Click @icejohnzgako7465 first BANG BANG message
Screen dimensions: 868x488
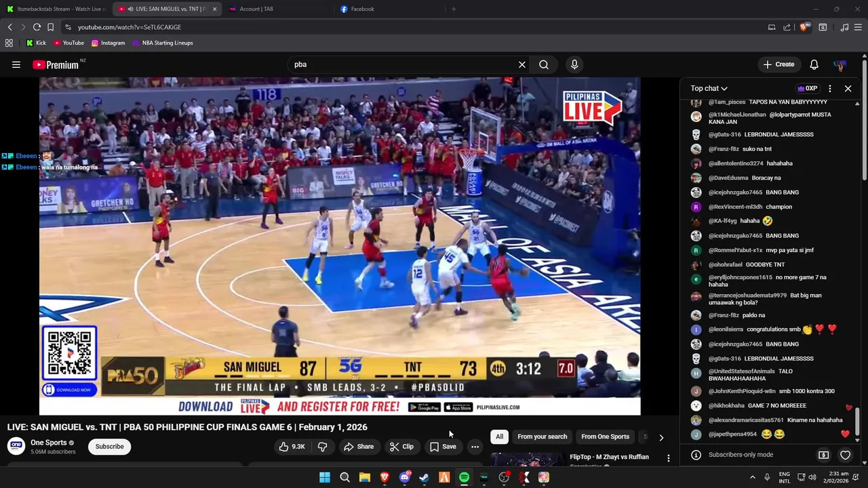point(782,192)
